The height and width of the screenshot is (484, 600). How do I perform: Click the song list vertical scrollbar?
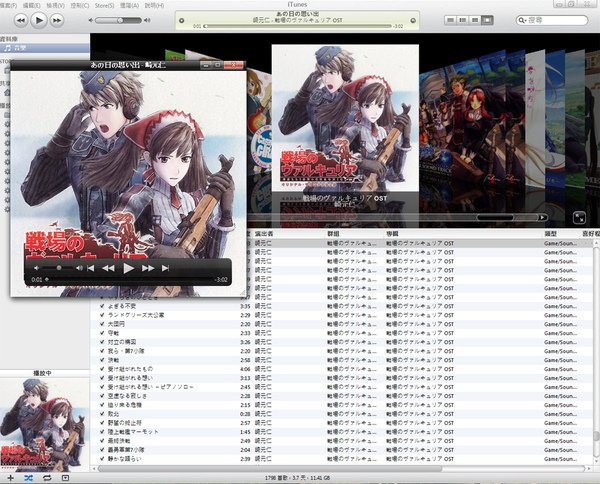(596, 436)
